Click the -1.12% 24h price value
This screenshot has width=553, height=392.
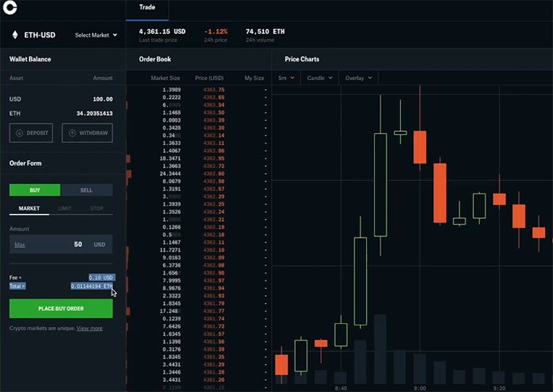(x=216, y=31)
